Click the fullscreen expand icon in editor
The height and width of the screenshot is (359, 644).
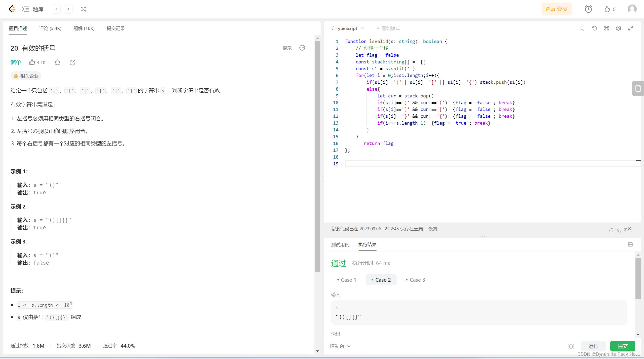point(631,28)
